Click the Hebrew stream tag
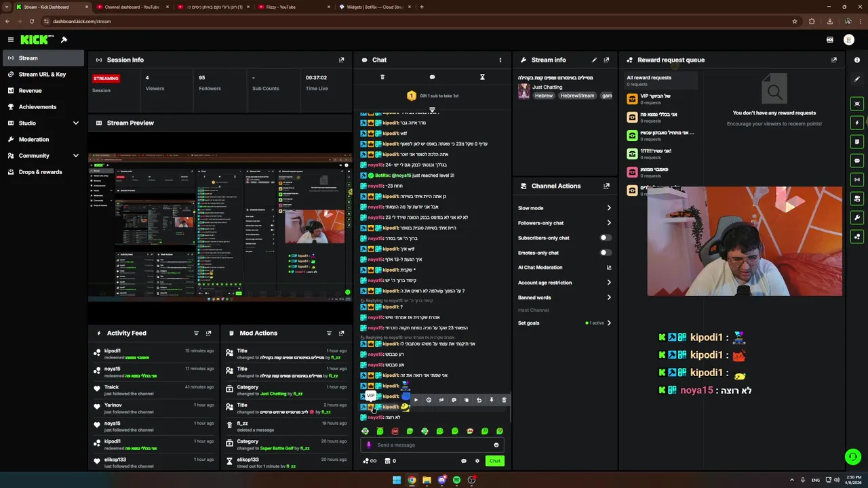The width and height of the screenshot is (868, 488). 544,96
